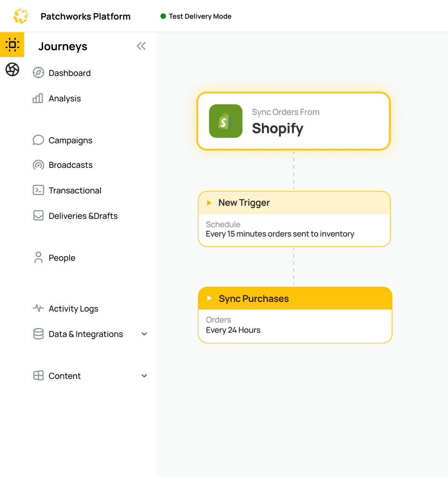
Task: Click the green Test Delivery Mode status dot
Action: [x=163, y=16]
